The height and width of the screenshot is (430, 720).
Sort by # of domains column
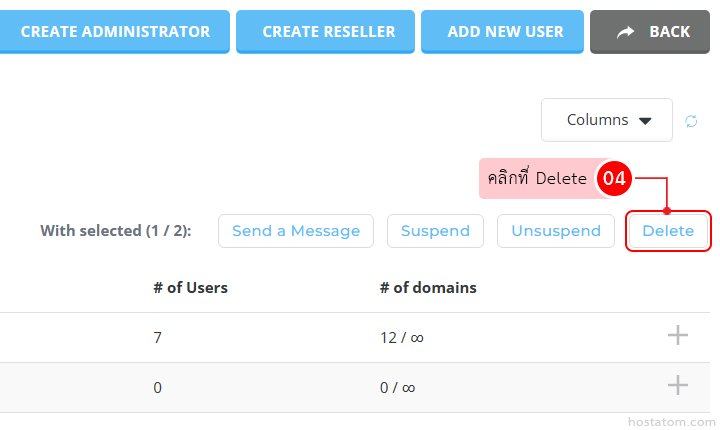tap(428, 288)
